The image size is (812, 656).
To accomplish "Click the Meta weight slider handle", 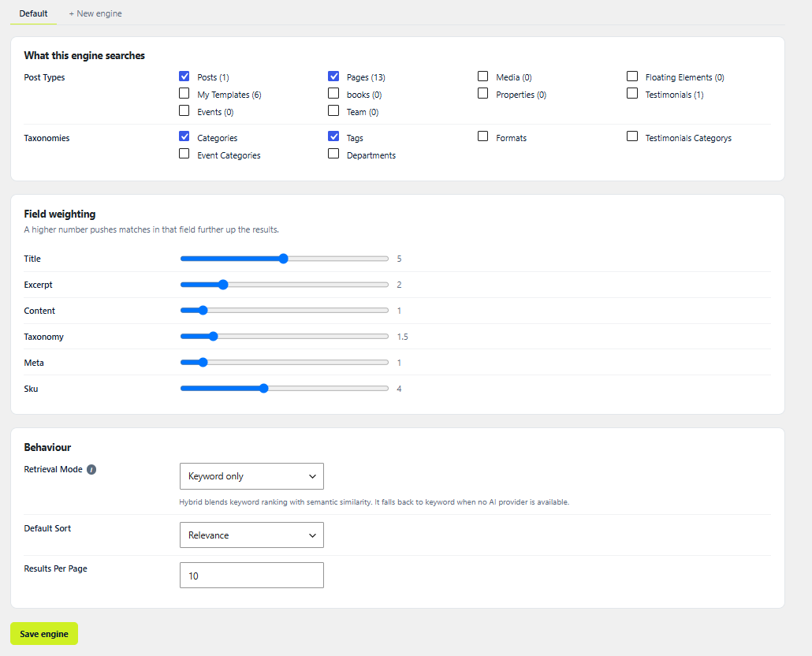I will [x=203, y=363].
